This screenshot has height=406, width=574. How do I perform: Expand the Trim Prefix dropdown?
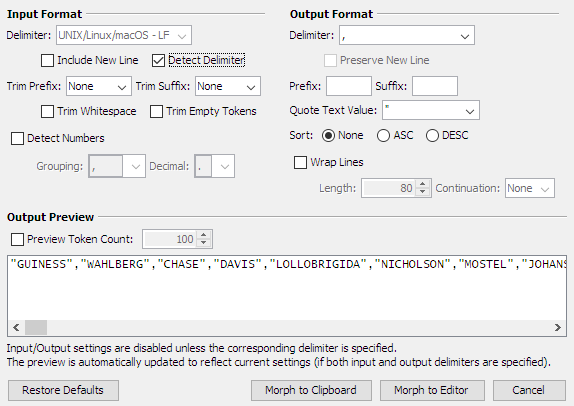tap(99, 86)
